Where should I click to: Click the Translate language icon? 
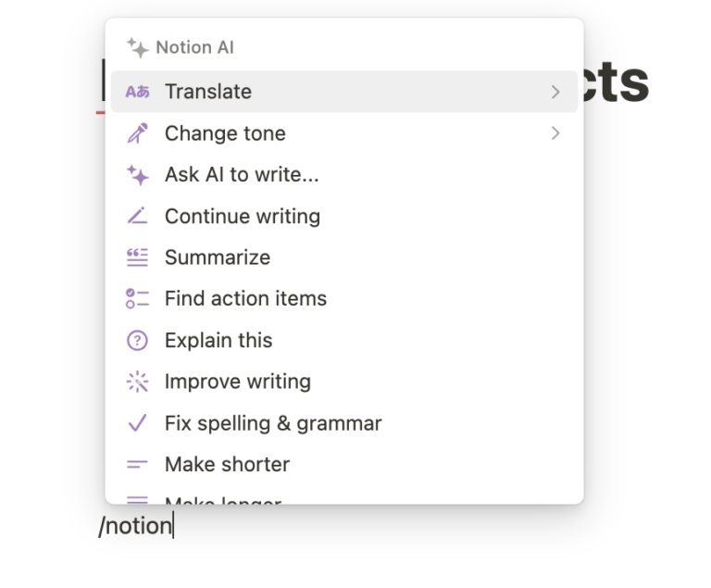click(x=137, y=92)
